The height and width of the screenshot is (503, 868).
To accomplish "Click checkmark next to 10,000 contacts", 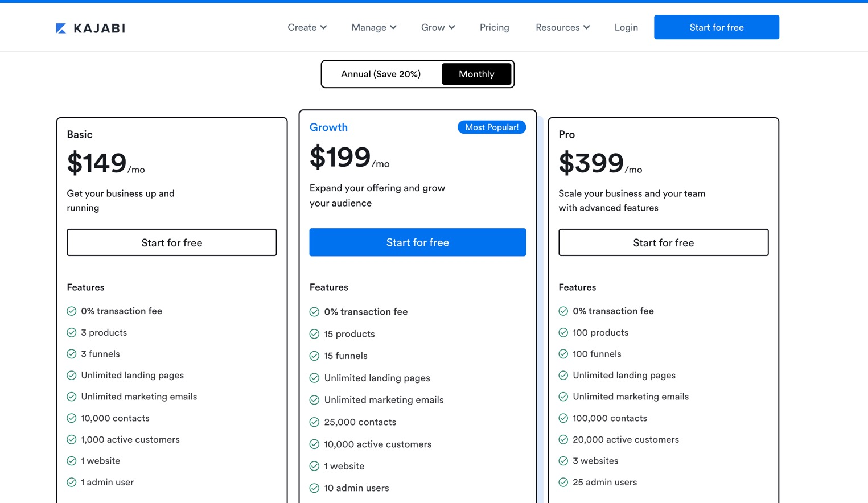I will [71, 418].
